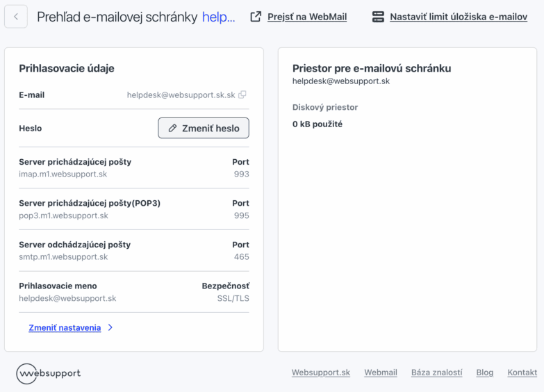Click the Websupport logo in the footer

pos(48,374)
